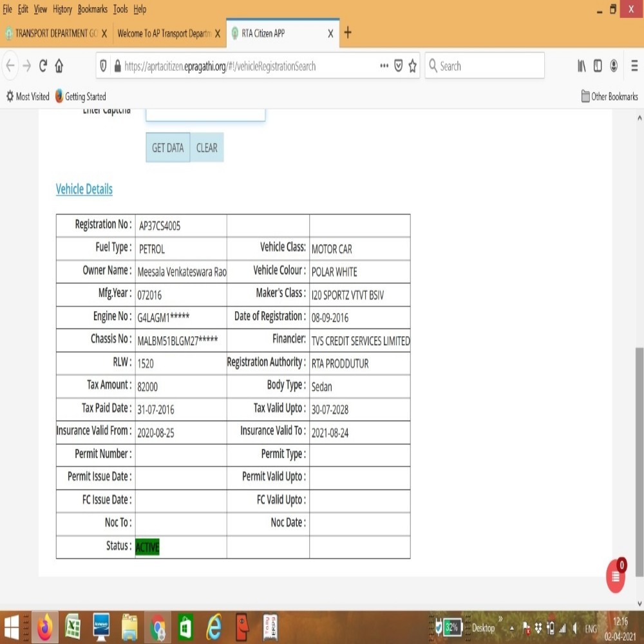Open Other Bookmarks folder
The image size is (644, 644).
coord(609,97)
